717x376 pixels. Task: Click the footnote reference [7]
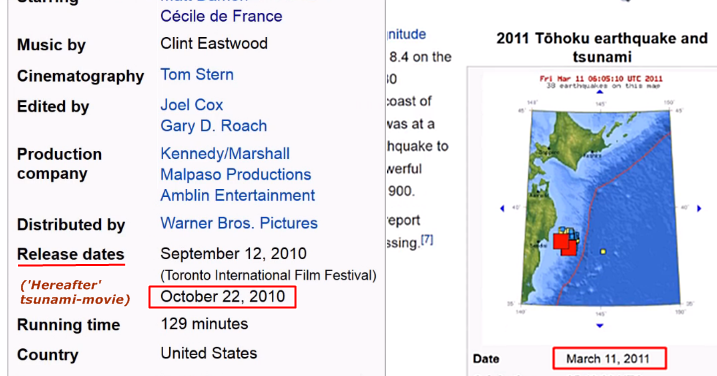point(427,239)
